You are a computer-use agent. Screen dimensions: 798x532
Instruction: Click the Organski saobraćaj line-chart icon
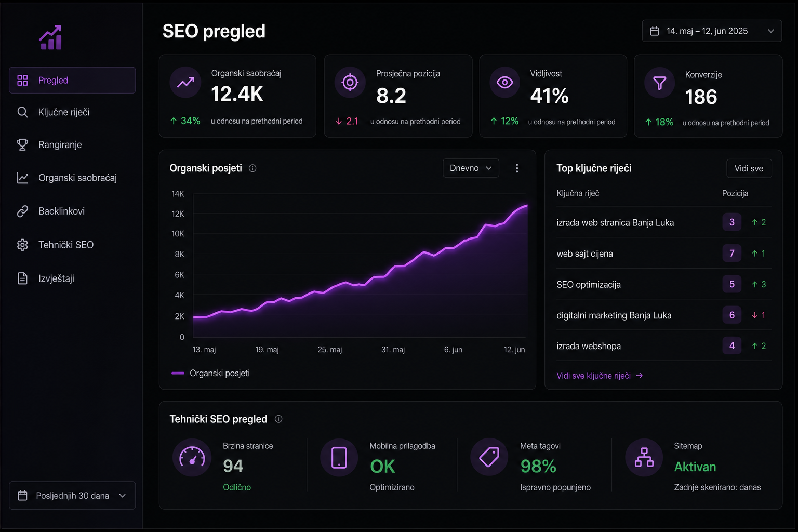22,178
